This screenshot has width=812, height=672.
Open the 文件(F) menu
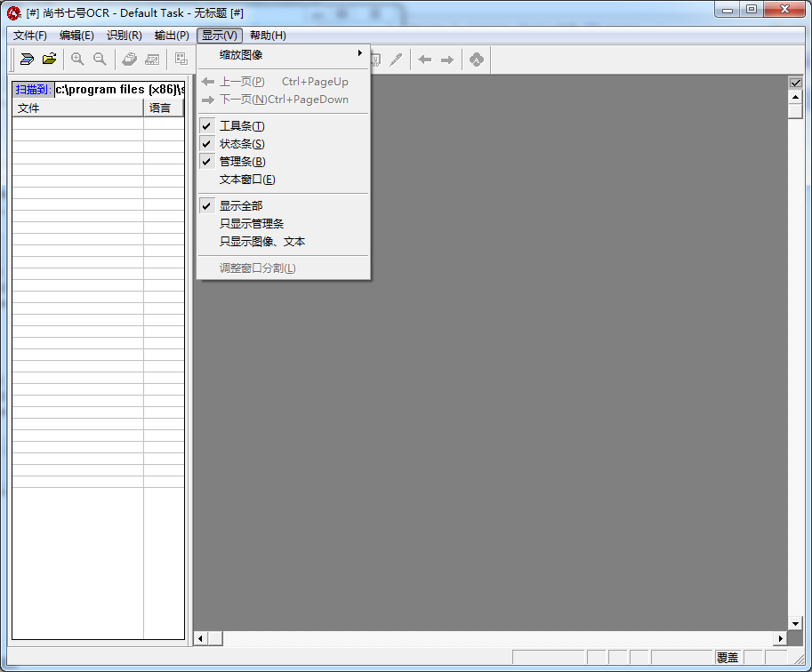30,36
